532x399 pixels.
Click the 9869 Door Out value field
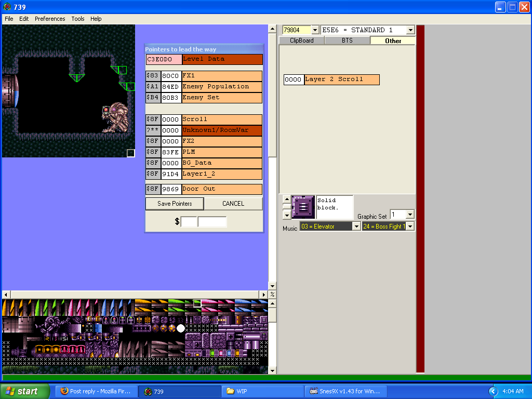pos(171,189)
